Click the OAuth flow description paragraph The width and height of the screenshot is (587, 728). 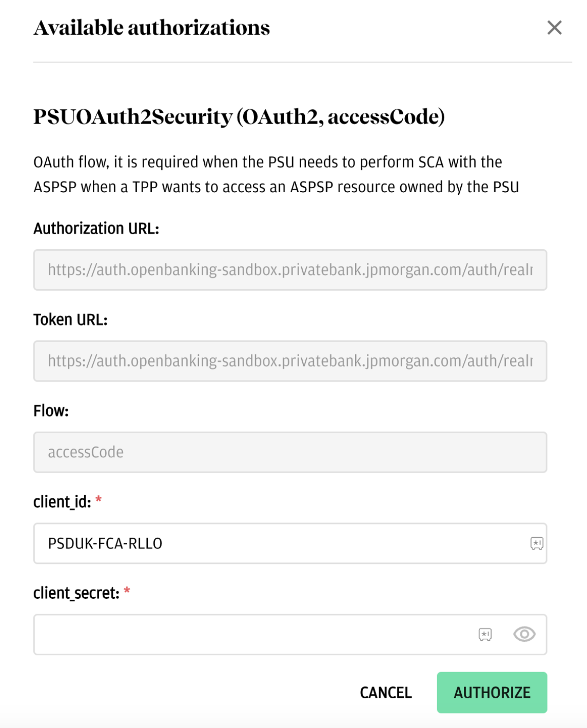276,174
